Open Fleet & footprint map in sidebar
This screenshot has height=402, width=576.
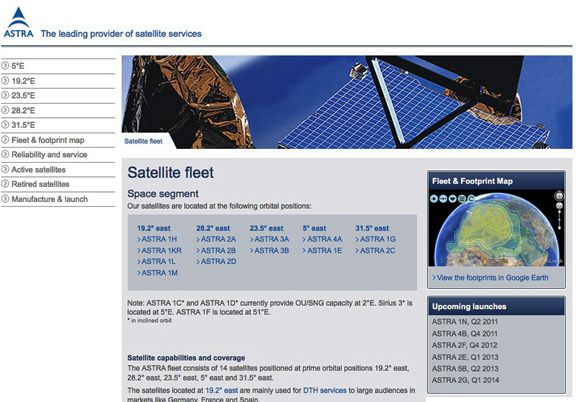point(58,140)
